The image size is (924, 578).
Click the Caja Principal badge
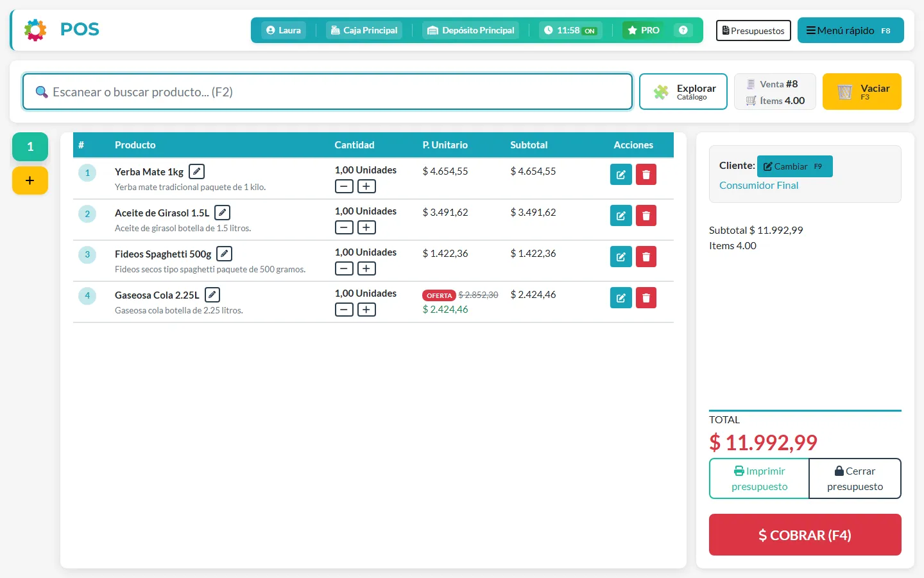point(364,30)
